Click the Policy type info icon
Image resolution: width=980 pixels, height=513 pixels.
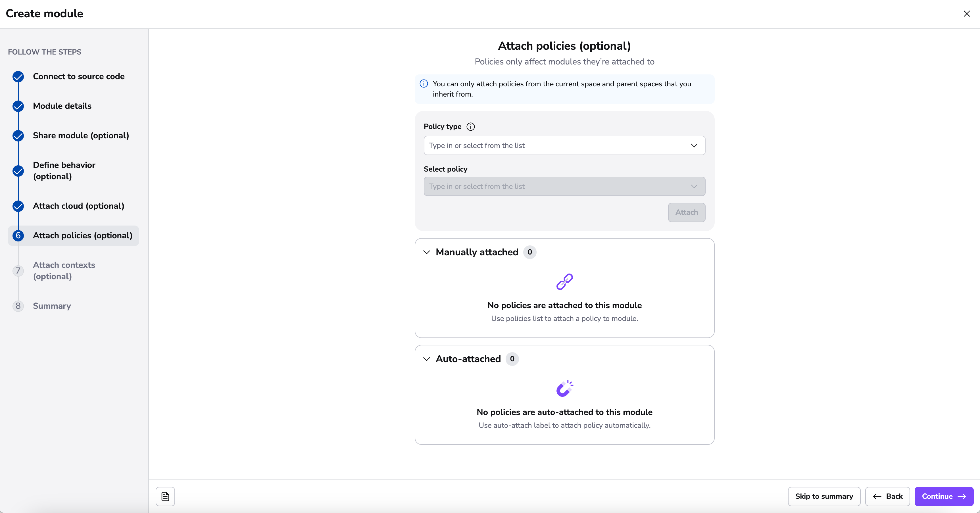click(471, 127)
